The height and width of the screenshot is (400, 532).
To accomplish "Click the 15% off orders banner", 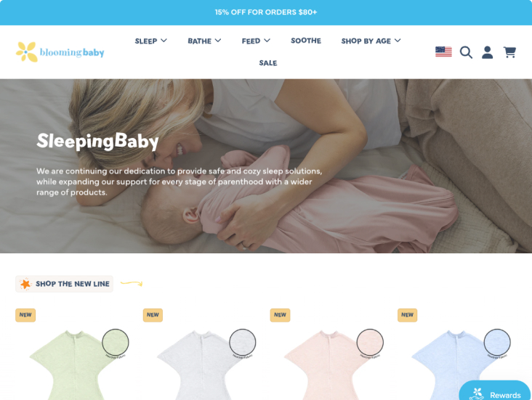I will (x=266, y=12).
